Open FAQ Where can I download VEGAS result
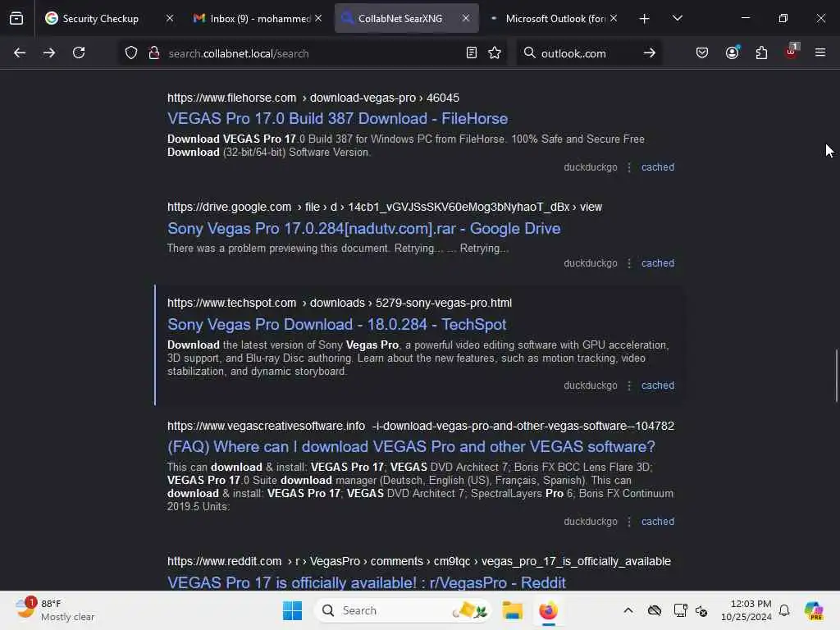This screenshot has width=840, height=630. 411,446
